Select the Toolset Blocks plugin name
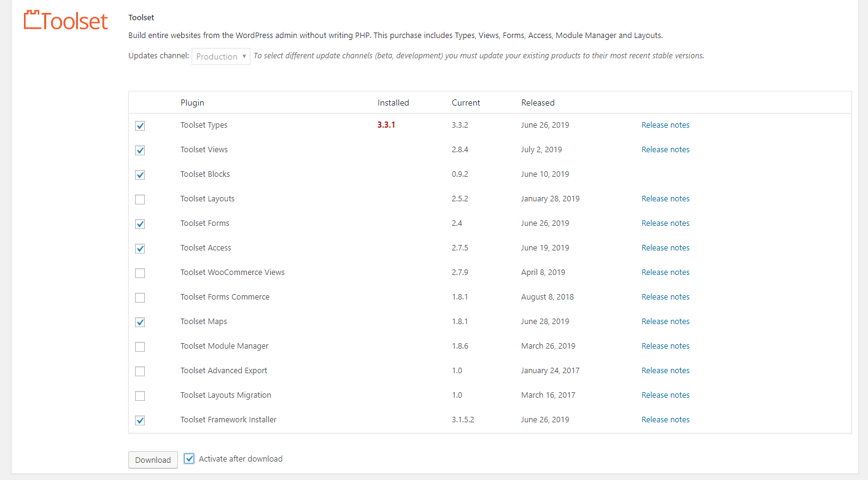Screen dimensions: 868x480 click(x=205, y=174)
